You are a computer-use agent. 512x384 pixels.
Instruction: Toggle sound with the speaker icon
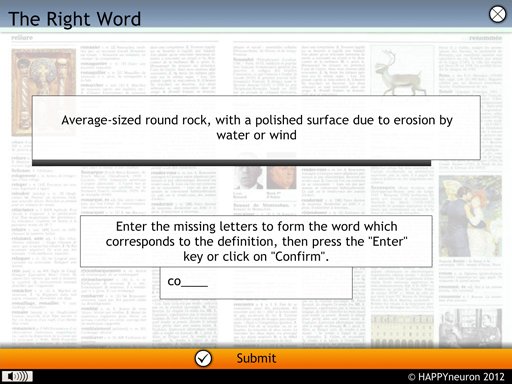(17, 376)
